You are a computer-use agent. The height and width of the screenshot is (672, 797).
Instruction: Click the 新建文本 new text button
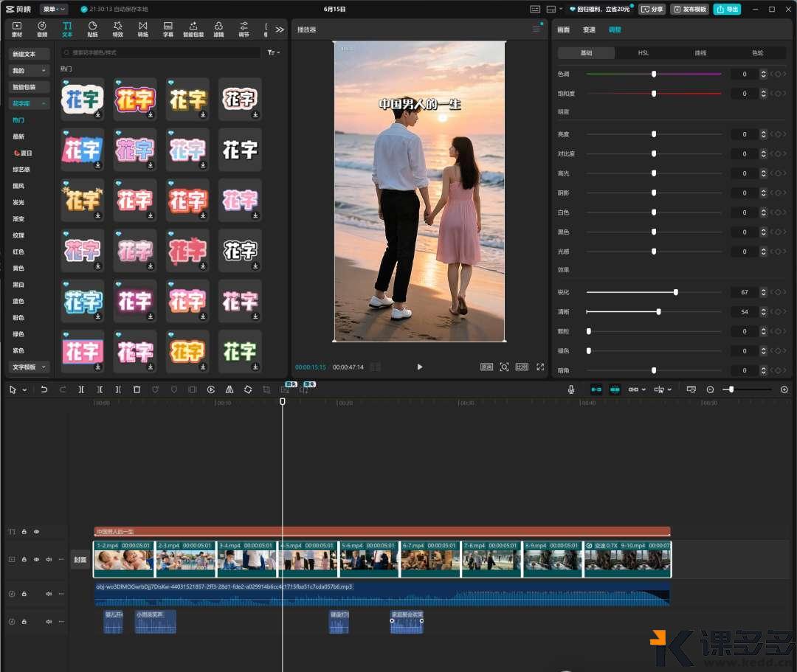coord(30,54)
